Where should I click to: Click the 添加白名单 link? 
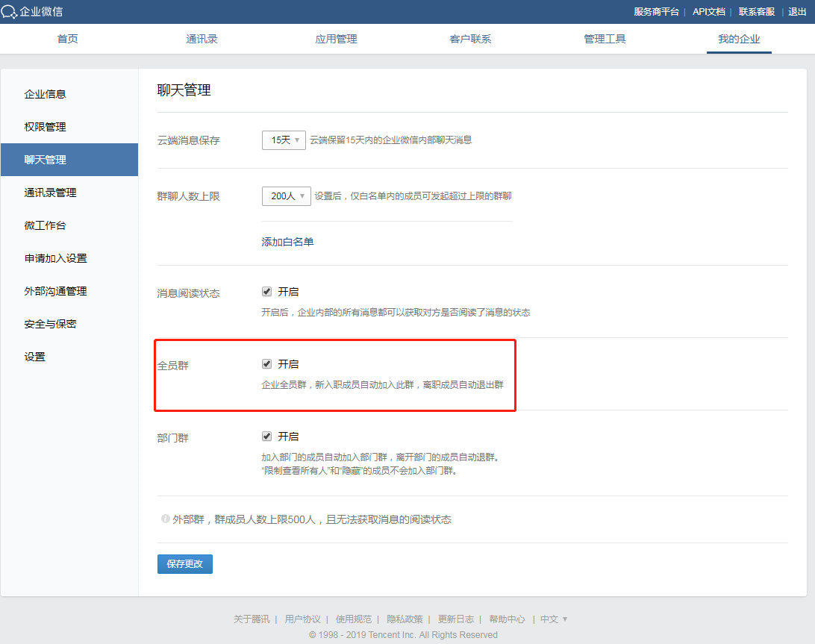pos(287,241)
